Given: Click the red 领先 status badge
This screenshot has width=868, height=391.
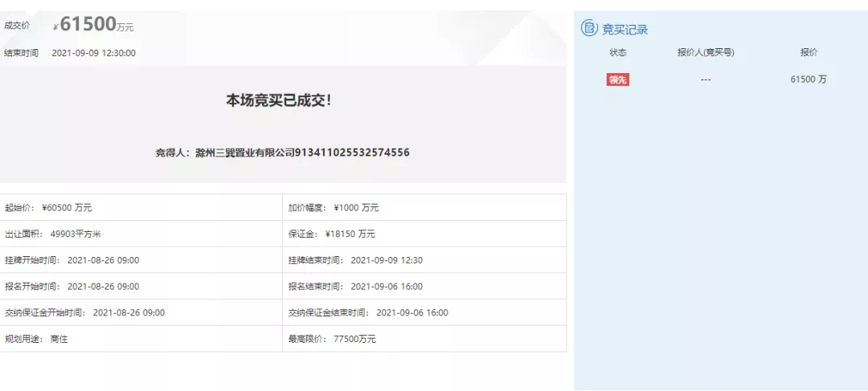Looking at the screenshot, I should click(617, 79).
